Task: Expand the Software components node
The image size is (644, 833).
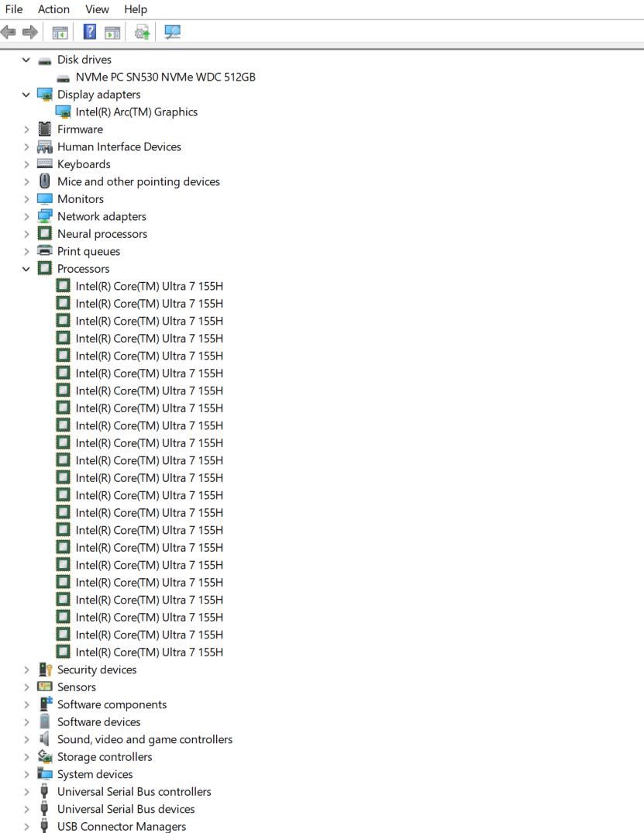Action: 26,704
